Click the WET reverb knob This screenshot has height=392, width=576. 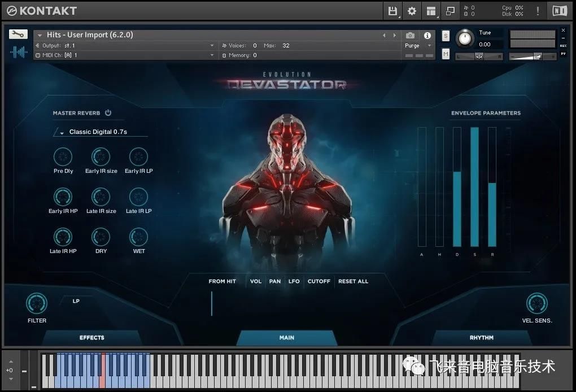pos(138,237)
